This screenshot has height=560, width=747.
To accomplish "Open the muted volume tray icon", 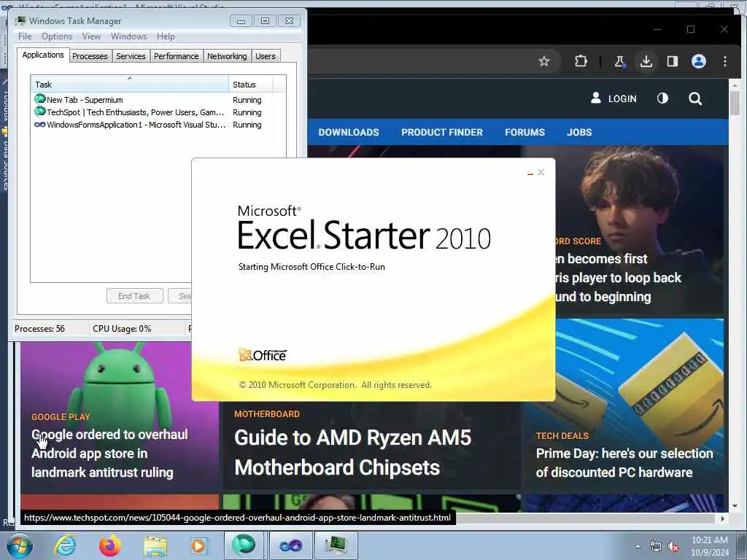I will click(x=673, y=547).
